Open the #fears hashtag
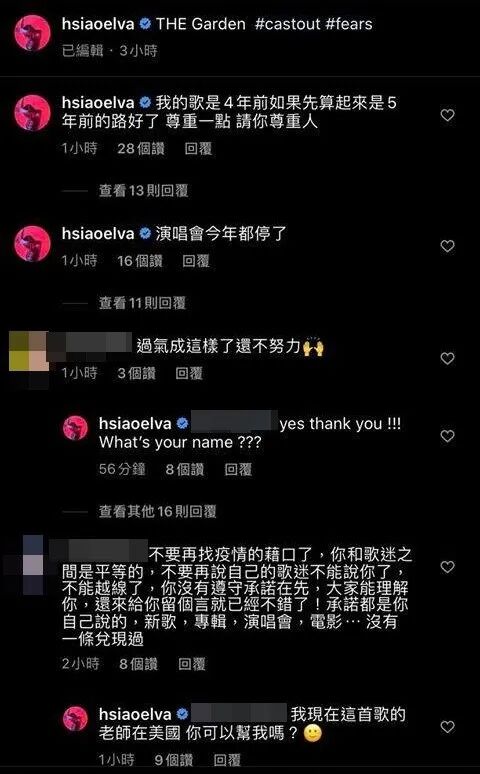The height and width of the screenshot is (774, 480). [x=349, y=24]
